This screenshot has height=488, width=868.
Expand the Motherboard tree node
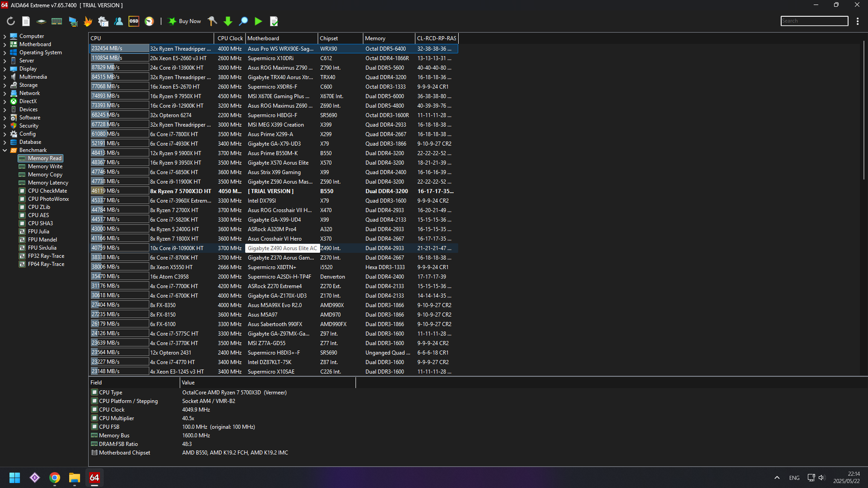pos(5,44)
